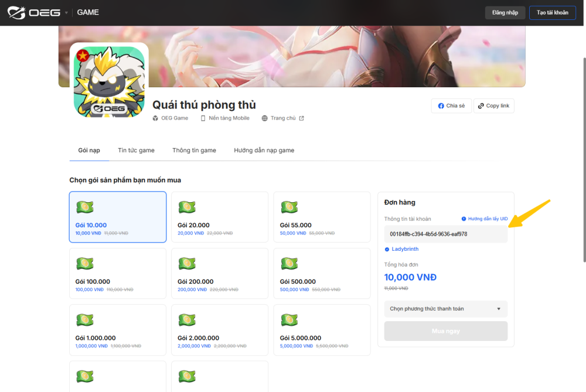
Task: Expand Chọn phương thức thanh toán dropdown
Action: 446,309
